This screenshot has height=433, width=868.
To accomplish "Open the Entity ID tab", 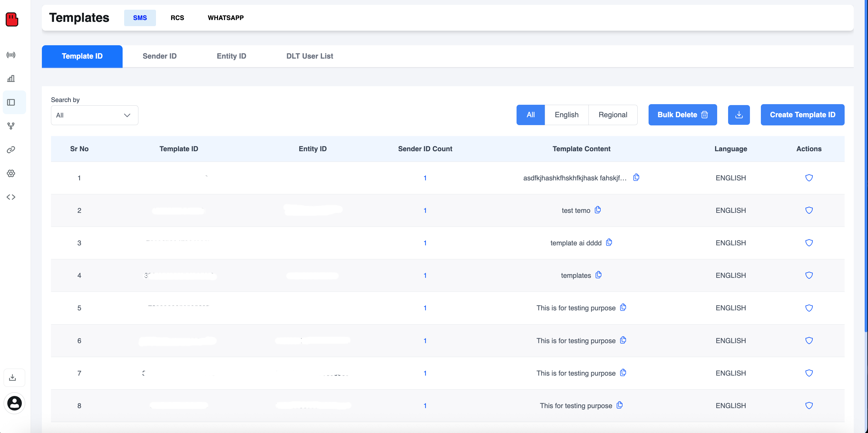I will coord(232,56).
